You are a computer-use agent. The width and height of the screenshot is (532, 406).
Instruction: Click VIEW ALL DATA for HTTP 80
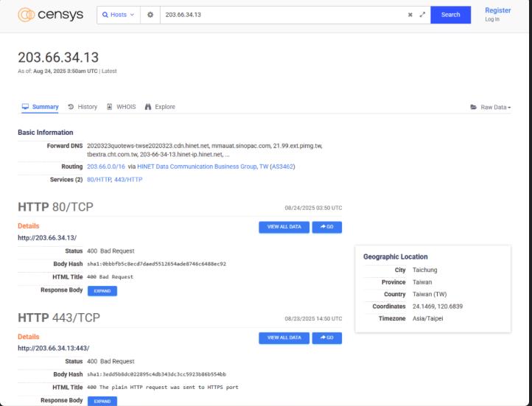[x=284, y=227]
